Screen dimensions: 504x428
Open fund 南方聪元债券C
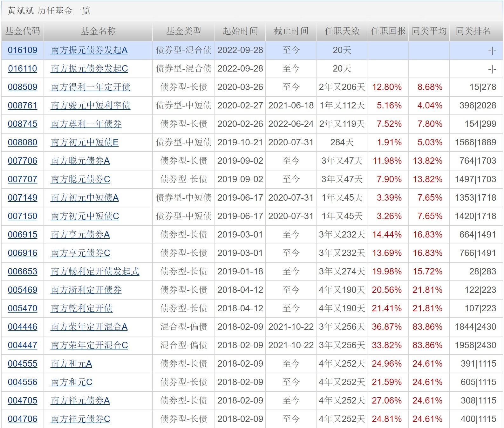[80, 179]
